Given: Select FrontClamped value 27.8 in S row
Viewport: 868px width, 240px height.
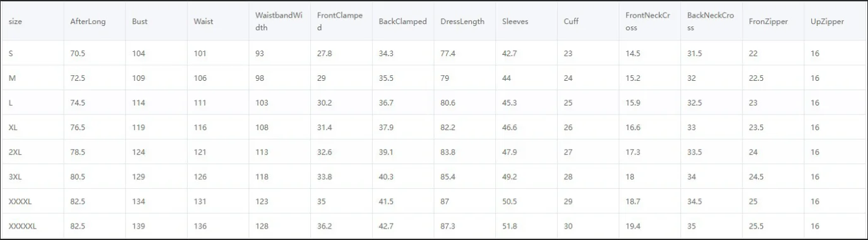Looking at the screenshot, I should pyautogui.click(x=325, y=54).
